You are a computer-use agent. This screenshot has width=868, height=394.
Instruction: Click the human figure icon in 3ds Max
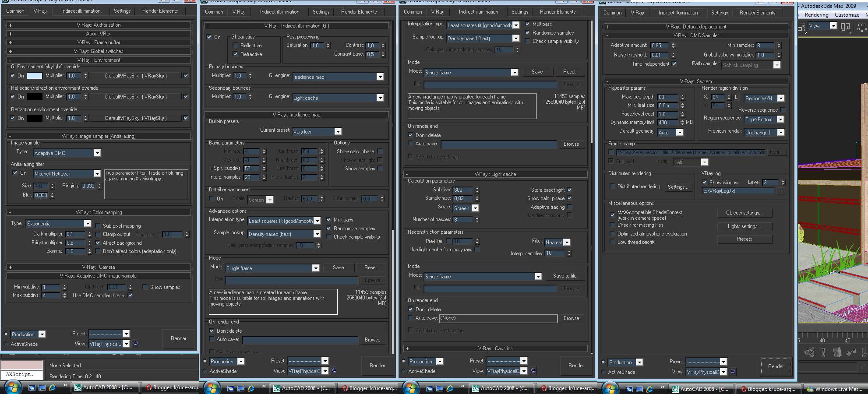(823, 352)
